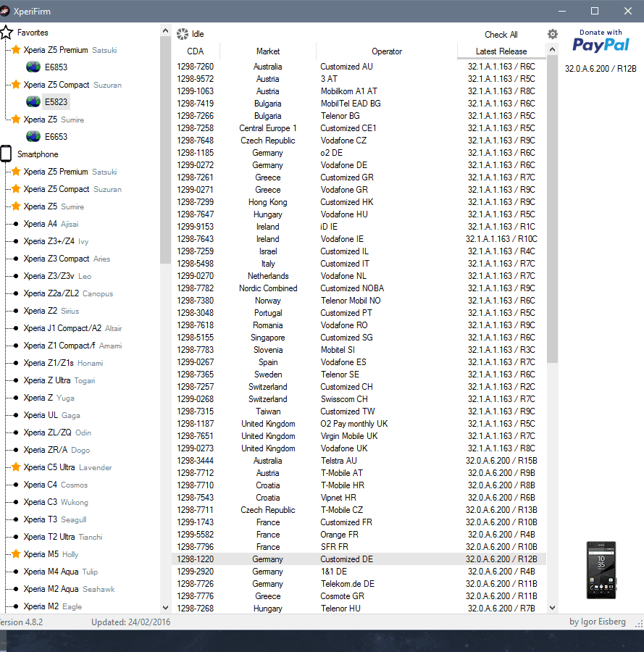Click the Smartphone category phone icon
The height and width of the screenshot is (652, 644).
(7, 154)
